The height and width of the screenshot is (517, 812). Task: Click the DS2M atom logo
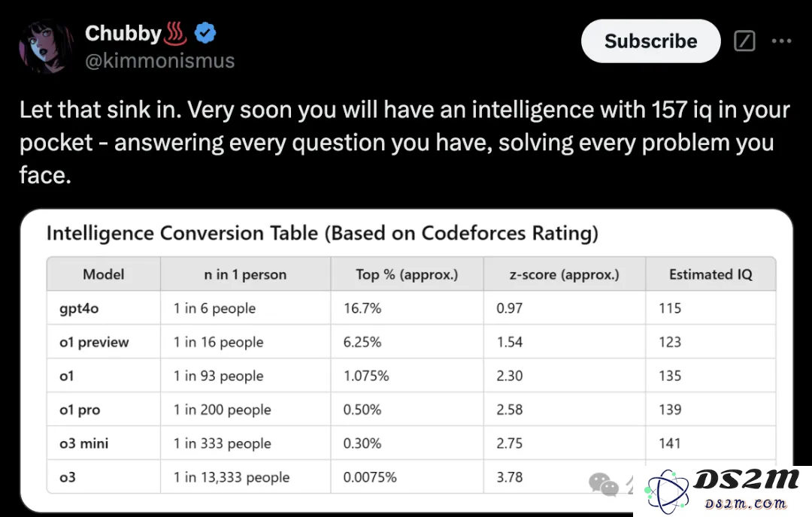[666, 492]
